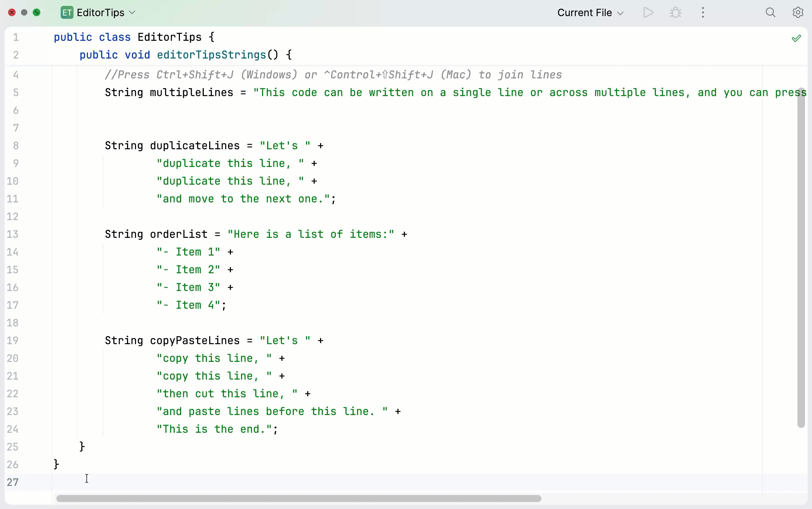Click "copy this line, " on line 20

[215, 358]
